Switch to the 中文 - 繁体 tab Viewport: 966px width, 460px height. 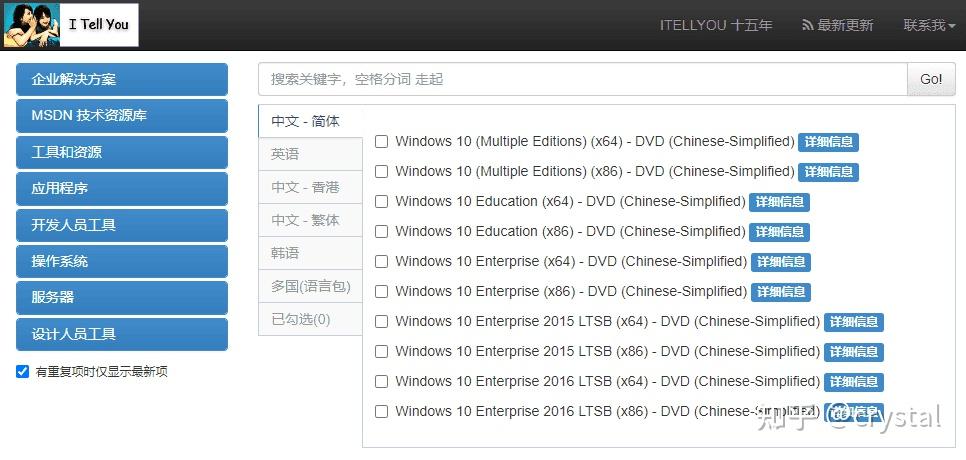pyautogui.click(x=310, y=220)
